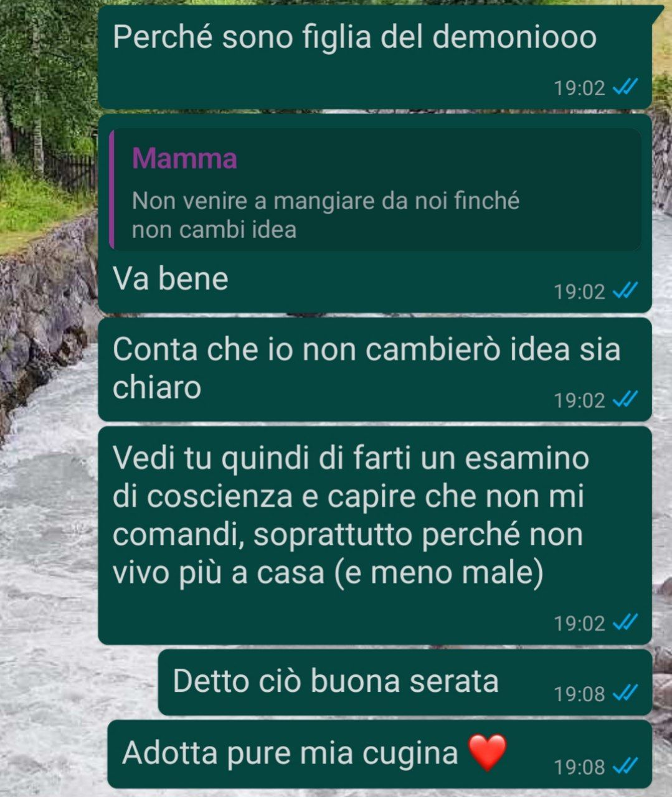
Task: Tap the purple quote bar beside Mamma
Action: 111,189
